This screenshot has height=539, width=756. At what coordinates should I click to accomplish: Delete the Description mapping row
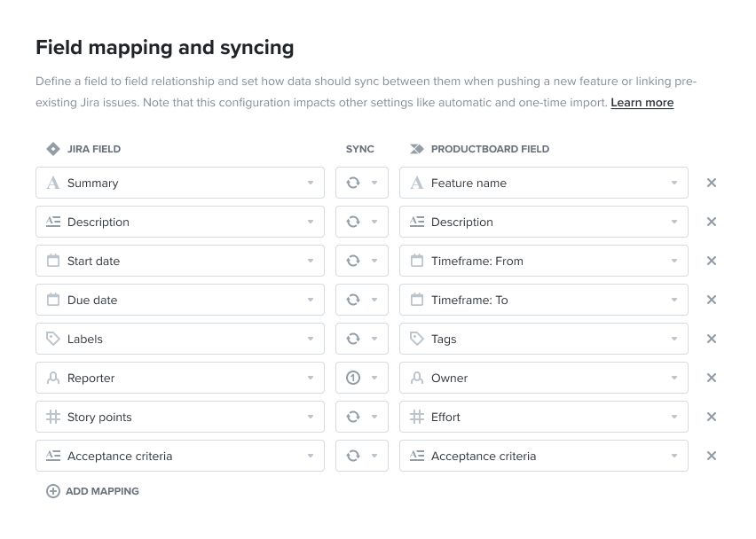tap(711, 222)
